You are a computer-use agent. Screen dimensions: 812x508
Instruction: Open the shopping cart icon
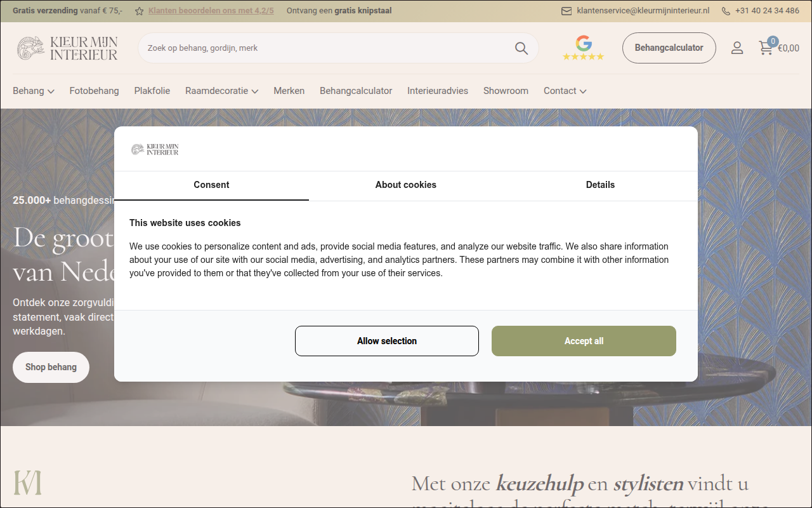click(766, 47)
